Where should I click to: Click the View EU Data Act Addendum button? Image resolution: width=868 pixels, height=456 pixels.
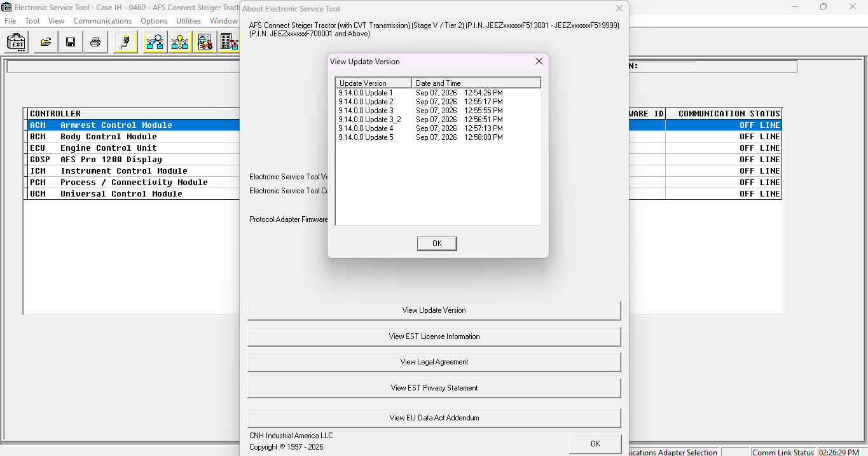click(434, 418)
